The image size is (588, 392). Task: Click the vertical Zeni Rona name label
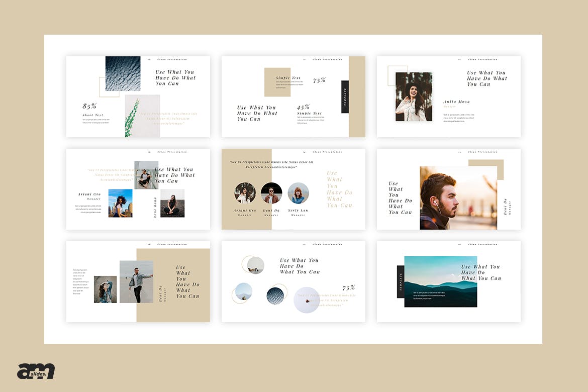155,207
